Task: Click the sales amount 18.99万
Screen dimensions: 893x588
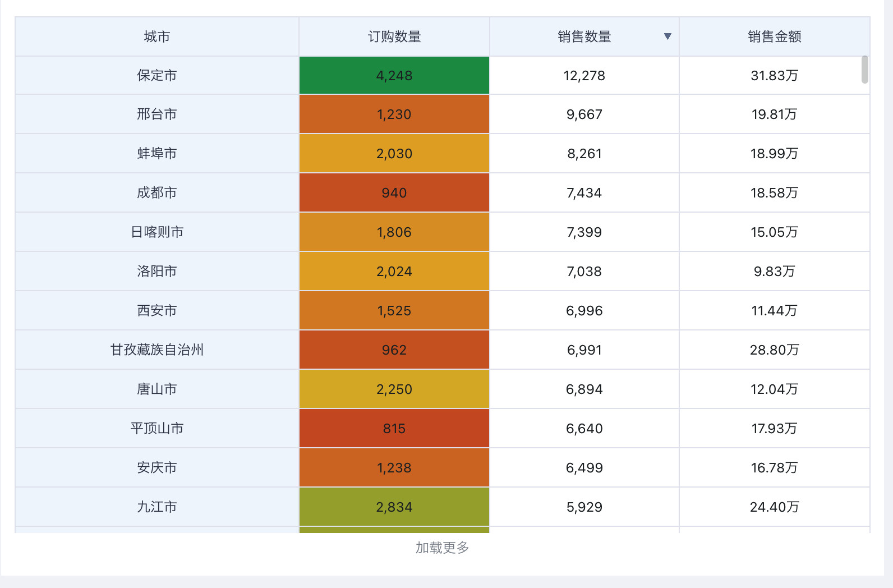Action: [775, 154]
